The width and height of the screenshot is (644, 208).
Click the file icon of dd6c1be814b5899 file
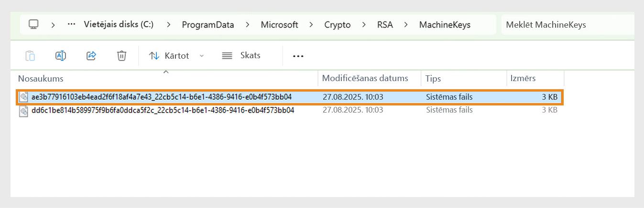(24, 111)
